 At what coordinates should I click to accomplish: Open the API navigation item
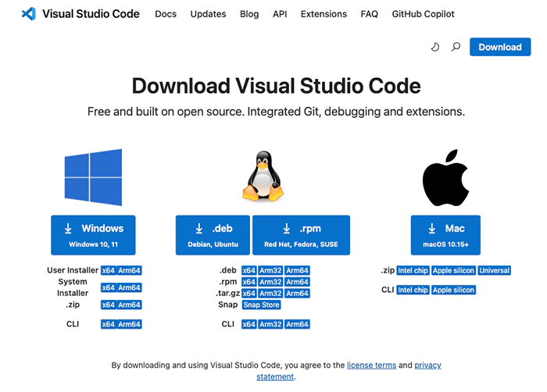pyautogui.click(x=280, y=14)
